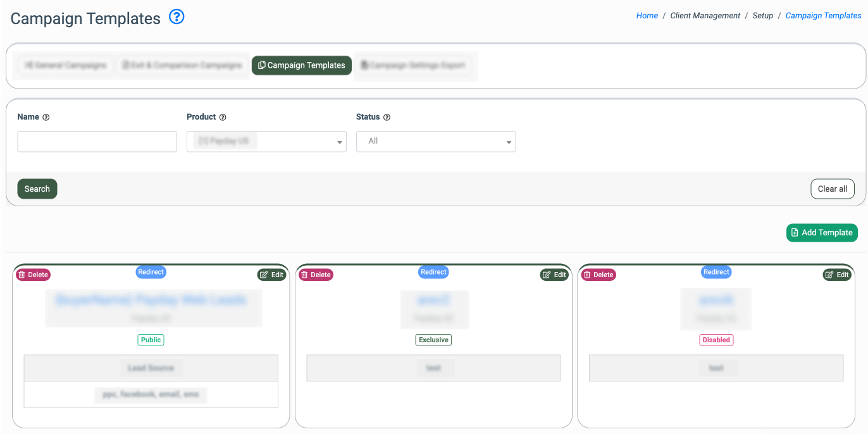The width and height of the screenshot is (868, 434).
Task: Delete the template marked Public
Action: point(33,275)
